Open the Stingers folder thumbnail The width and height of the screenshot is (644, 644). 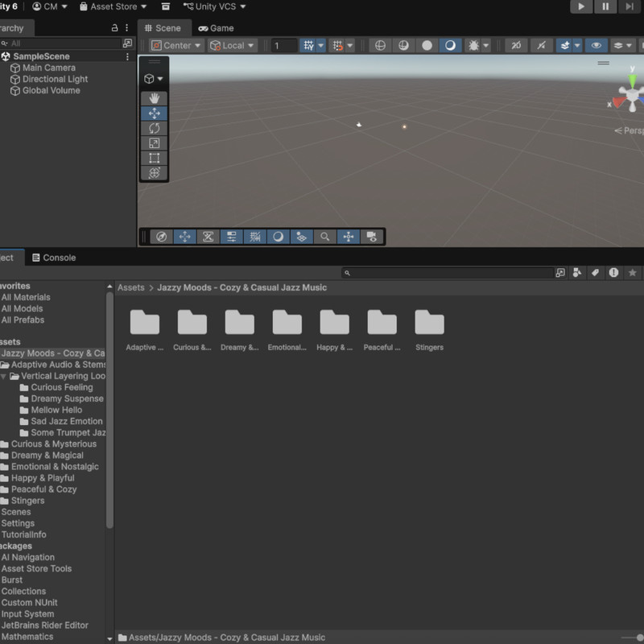(x=429, y=323)
